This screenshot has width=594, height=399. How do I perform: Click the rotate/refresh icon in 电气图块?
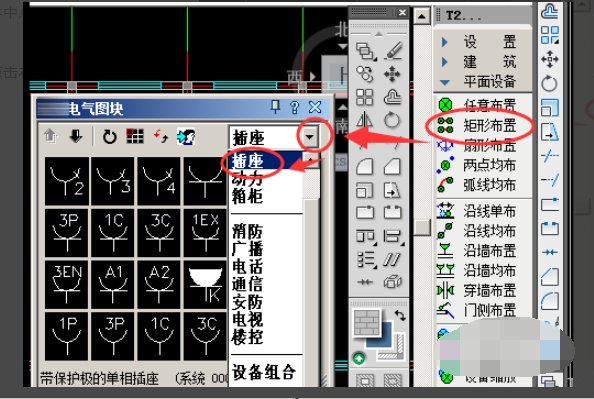tap(109, 136)
